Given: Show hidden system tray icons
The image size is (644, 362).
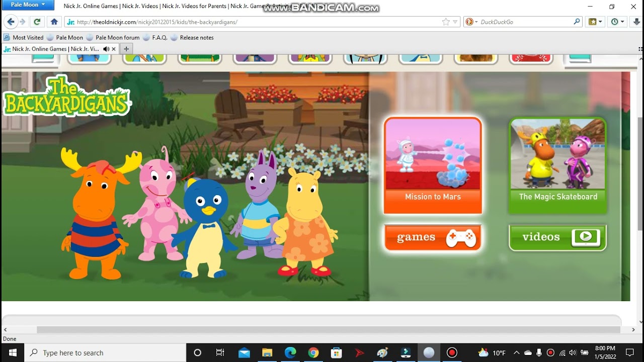Looking at the screenshot, I should click(x=517, y=352).
